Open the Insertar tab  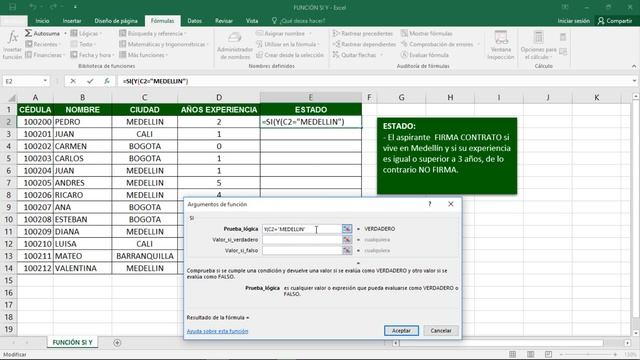click(x=72, y=21)
